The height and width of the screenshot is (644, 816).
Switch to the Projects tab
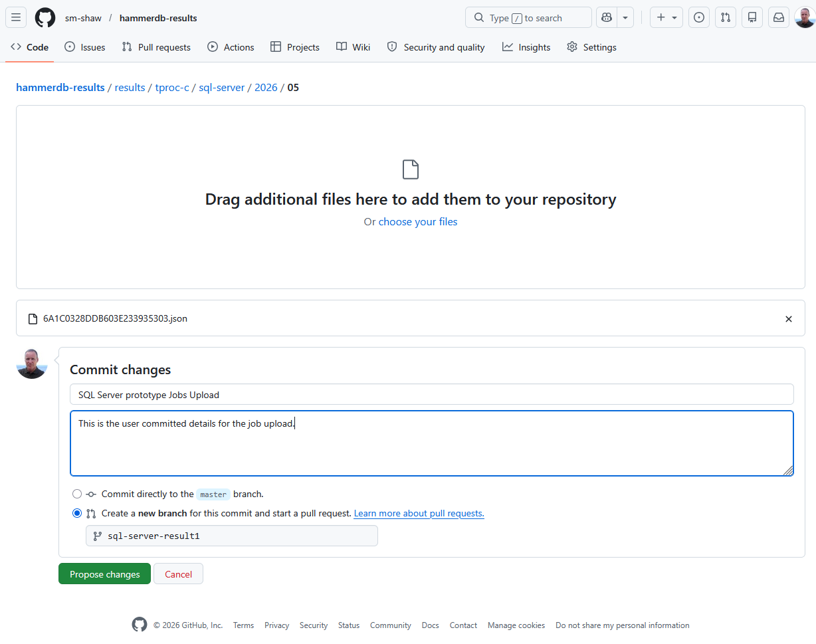point(295,47)
